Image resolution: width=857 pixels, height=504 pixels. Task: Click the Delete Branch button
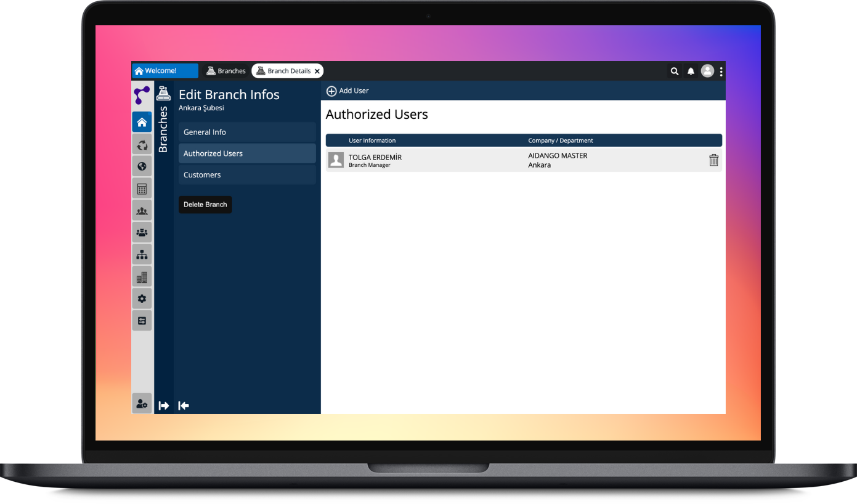205,205
